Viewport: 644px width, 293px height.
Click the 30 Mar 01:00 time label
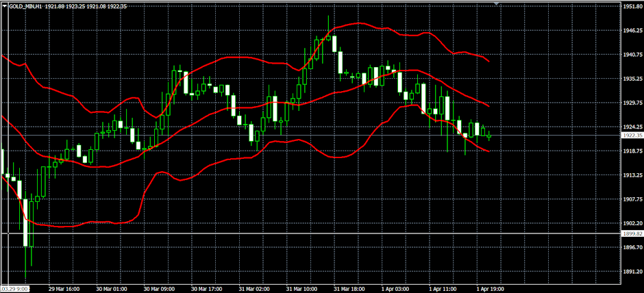111,289
